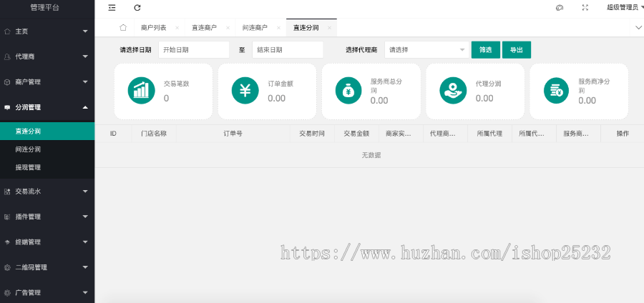This screenshot has width=644, height=303.
Task: Click the 广告管理 gear icon
Action: 7,293
